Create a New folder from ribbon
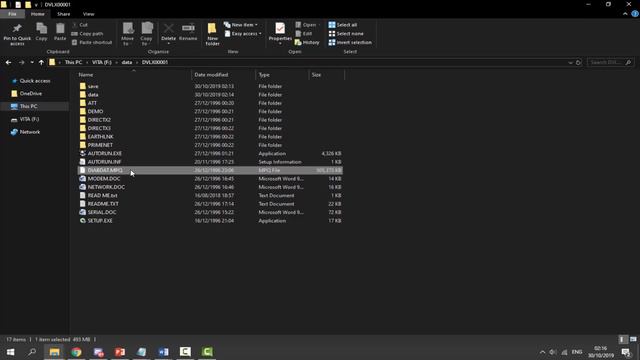Image resolution: width=640 pixels, height=360 pixels. point(212,34)
